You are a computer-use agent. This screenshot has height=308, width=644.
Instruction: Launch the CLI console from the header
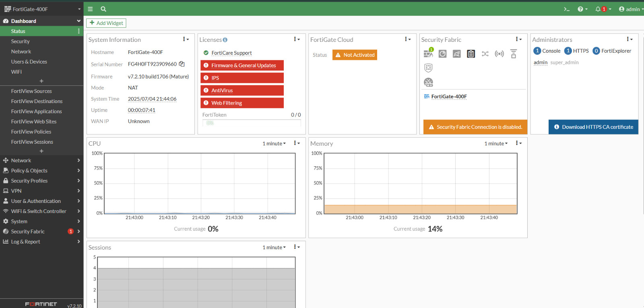point(567,9)
